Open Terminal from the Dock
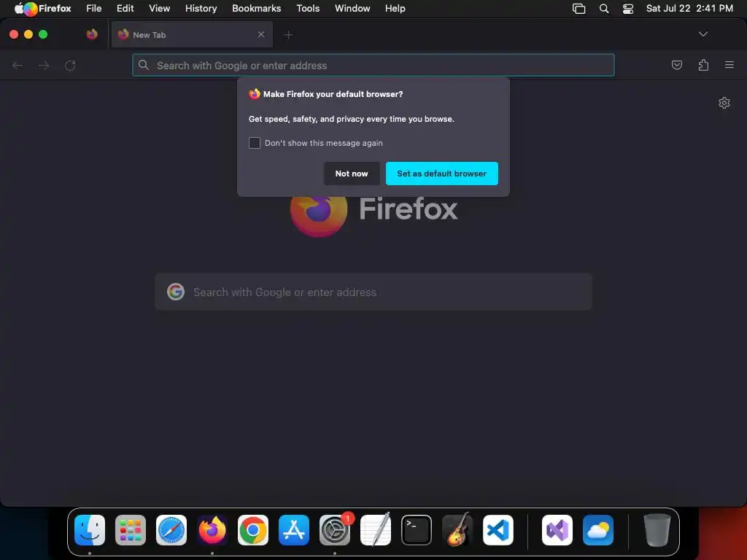Viewport: 747px width, 560px height. point(417,530)
